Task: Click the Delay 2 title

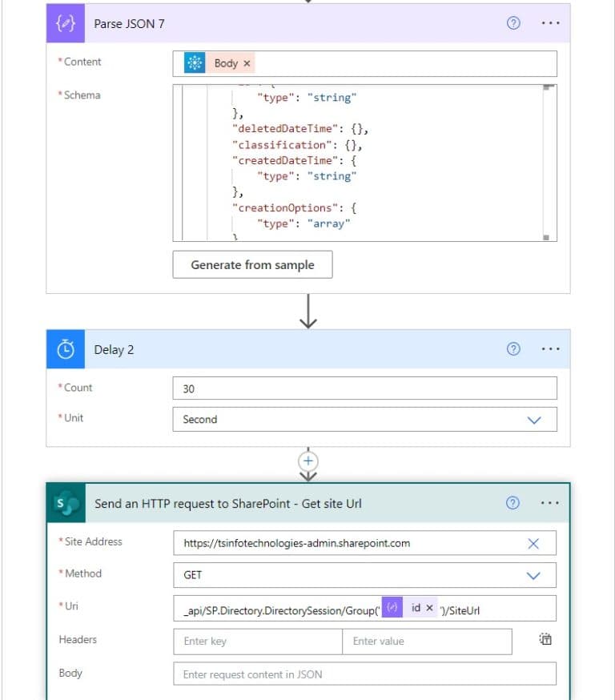Action: [114, 349]
